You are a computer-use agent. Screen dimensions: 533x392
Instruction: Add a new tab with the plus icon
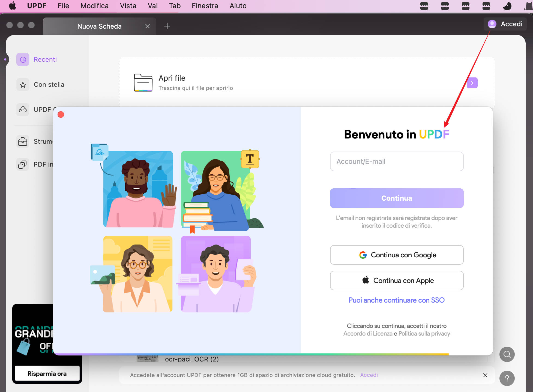pyautogui.click(x=167, y=26)
